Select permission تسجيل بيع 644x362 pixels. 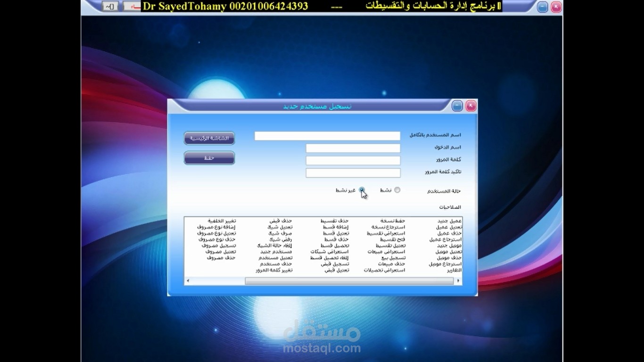pos(394,258)
